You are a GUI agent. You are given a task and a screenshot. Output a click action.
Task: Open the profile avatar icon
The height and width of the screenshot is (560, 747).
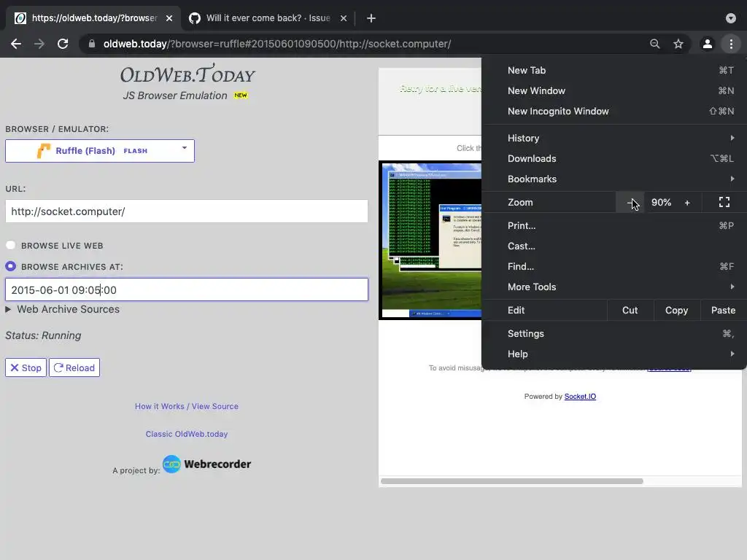coord(708,44)
